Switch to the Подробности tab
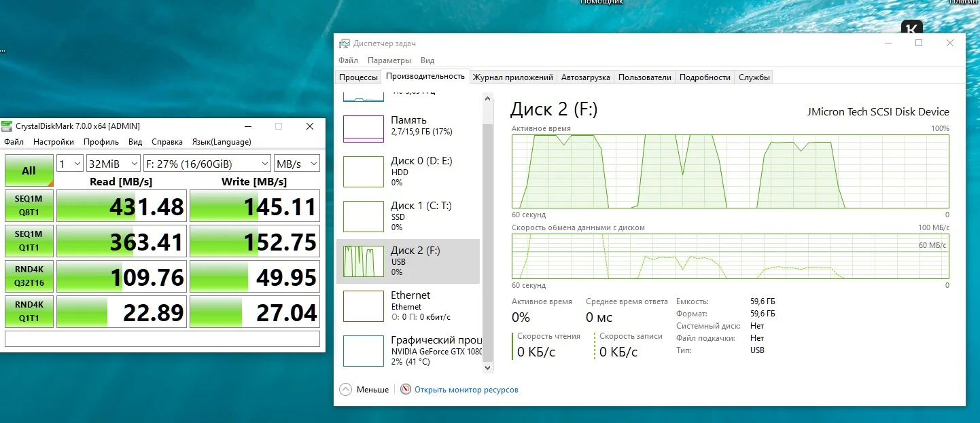This screenshot has height=423, width=980. click(705, 77)
